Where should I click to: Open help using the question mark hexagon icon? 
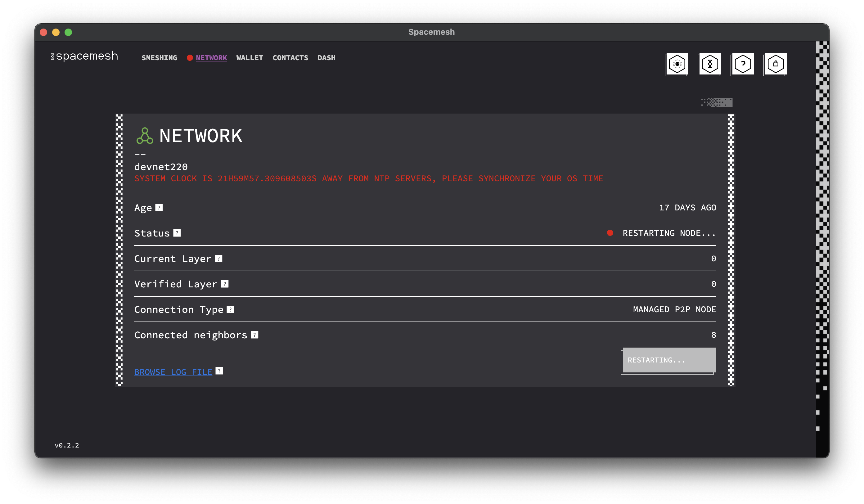tap(742, 64)
